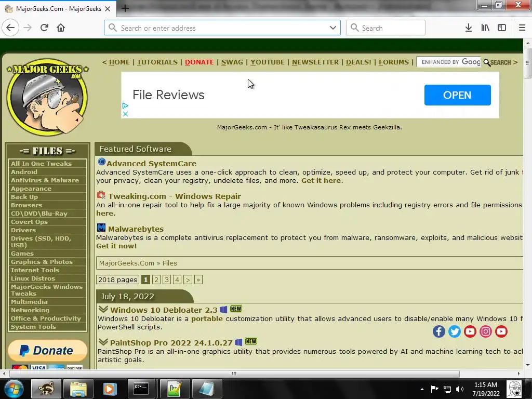Dismiss the ad with its X icon
The width and height of the screenshot is (532, 399).
click(x=125, y=114)
